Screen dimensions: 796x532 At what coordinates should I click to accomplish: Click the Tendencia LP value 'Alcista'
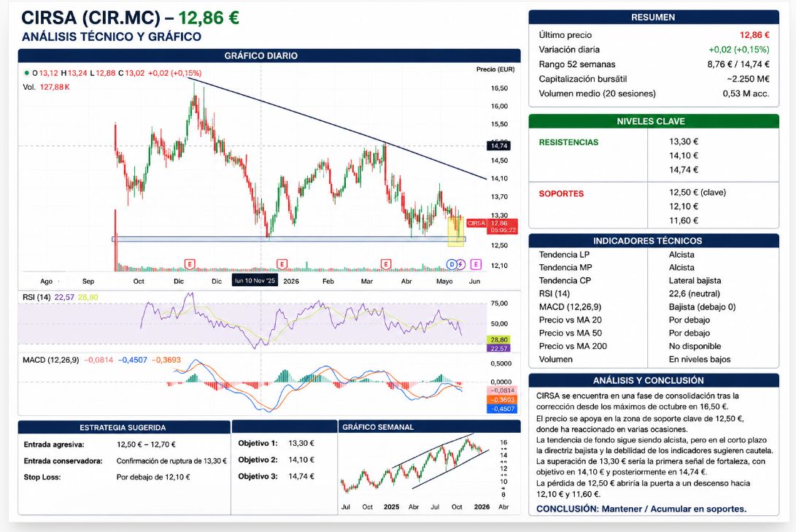[x=681, y=255]
